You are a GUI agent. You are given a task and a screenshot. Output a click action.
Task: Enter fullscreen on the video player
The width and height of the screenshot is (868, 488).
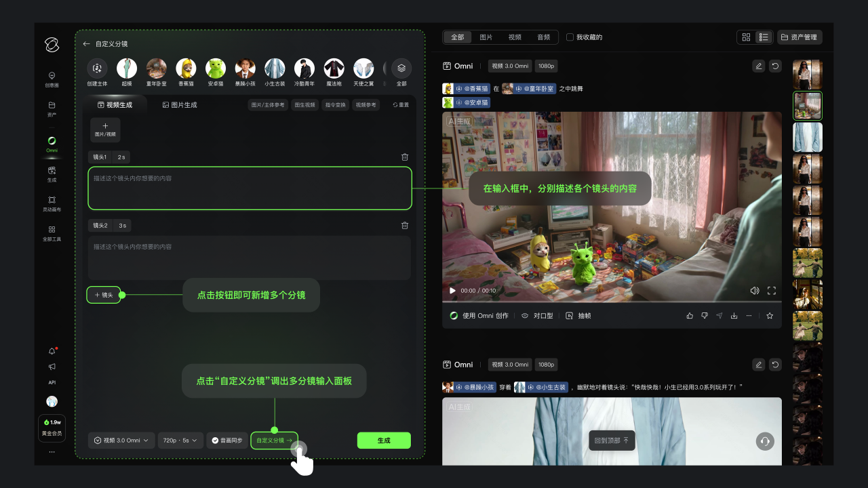[x=771, y=291]
